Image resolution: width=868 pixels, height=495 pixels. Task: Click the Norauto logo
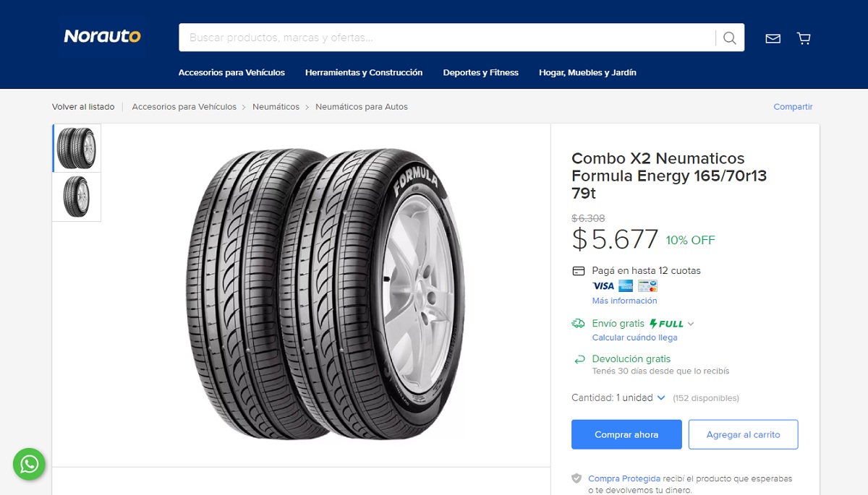pos(102,36)
